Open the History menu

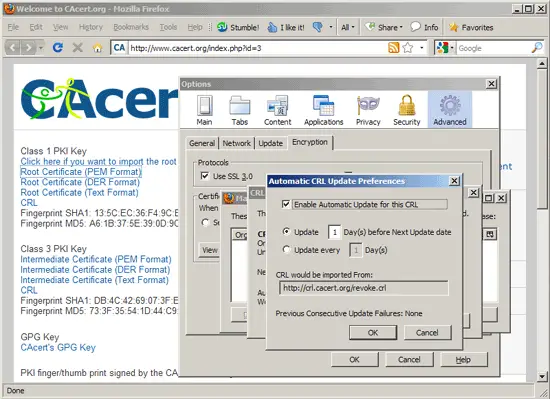pyautogui.click(x=91, y=27)
